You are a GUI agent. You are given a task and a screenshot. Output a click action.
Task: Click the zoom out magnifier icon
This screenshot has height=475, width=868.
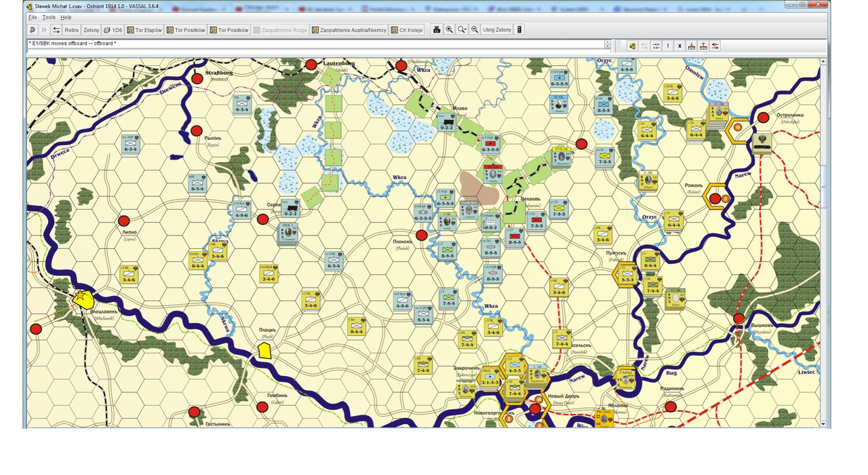point(475,30)
